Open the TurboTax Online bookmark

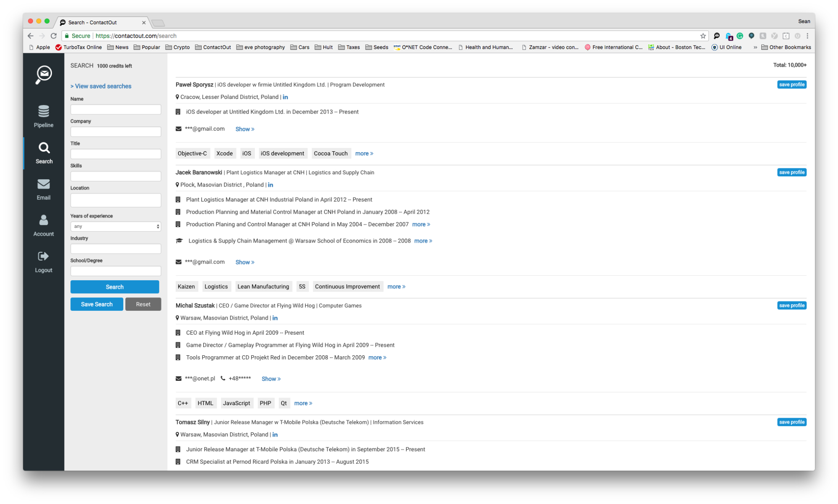[79, 47]
